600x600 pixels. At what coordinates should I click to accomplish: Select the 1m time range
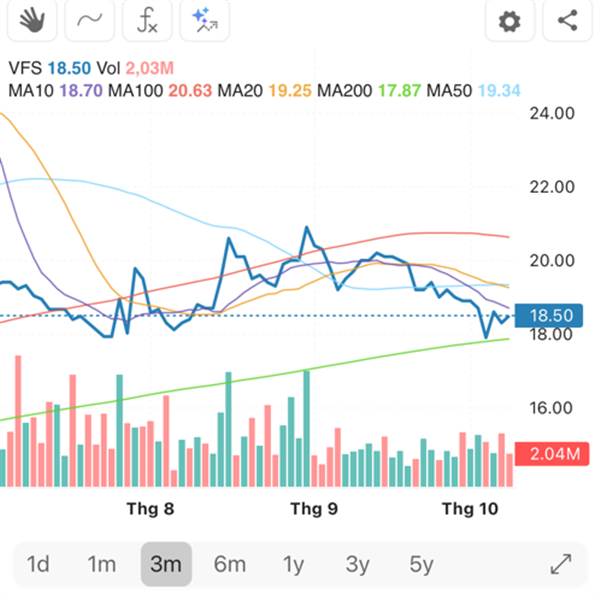tap(101, 564)
